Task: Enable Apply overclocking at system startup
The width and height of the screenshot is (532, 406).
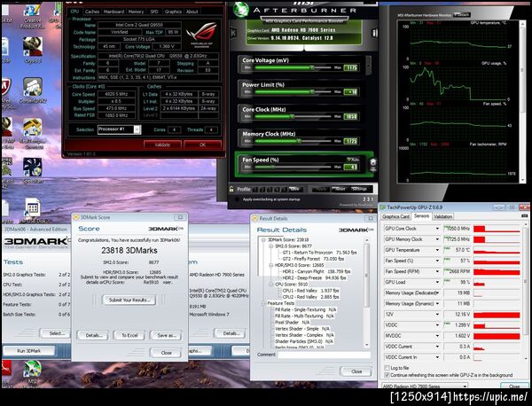Action: [237, 199]
